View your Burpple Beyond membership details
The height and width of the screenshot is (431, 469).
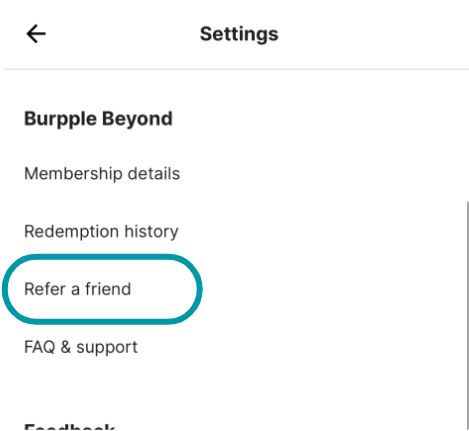click(x=102, y=174)
